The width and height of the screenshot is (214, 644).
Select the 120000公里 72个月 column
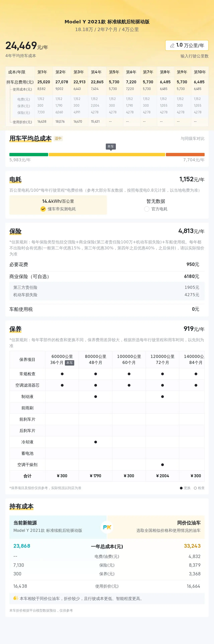pyautogui.click(x=163, y=360)
